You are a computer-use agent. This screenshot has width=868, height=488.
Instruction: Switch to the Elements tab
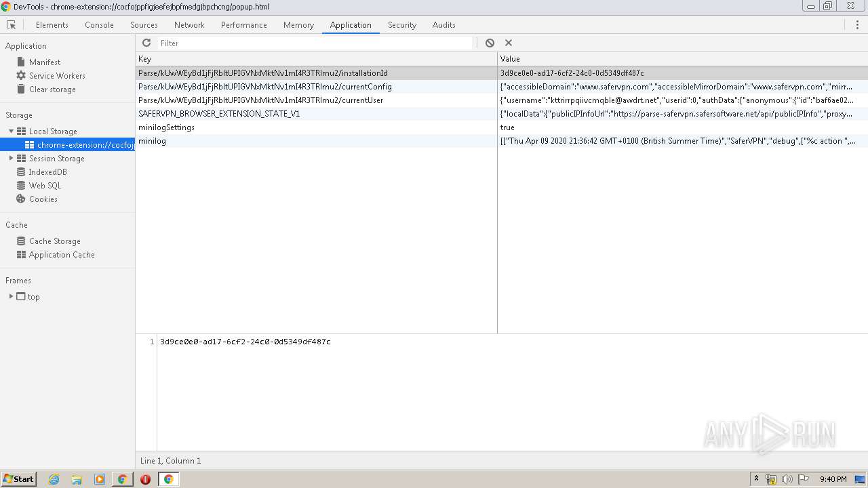coord(52,25)
